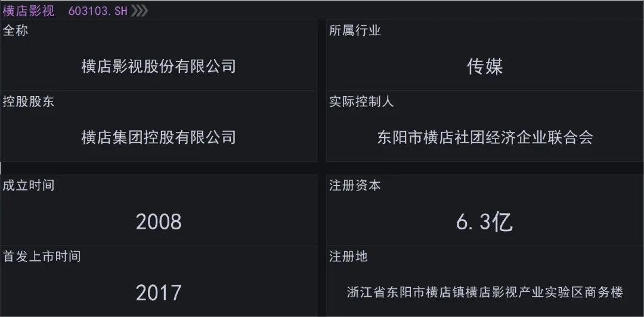
Task: Open controller 东阳市横店社团经济企业联合会
Action: pos(485,137)
